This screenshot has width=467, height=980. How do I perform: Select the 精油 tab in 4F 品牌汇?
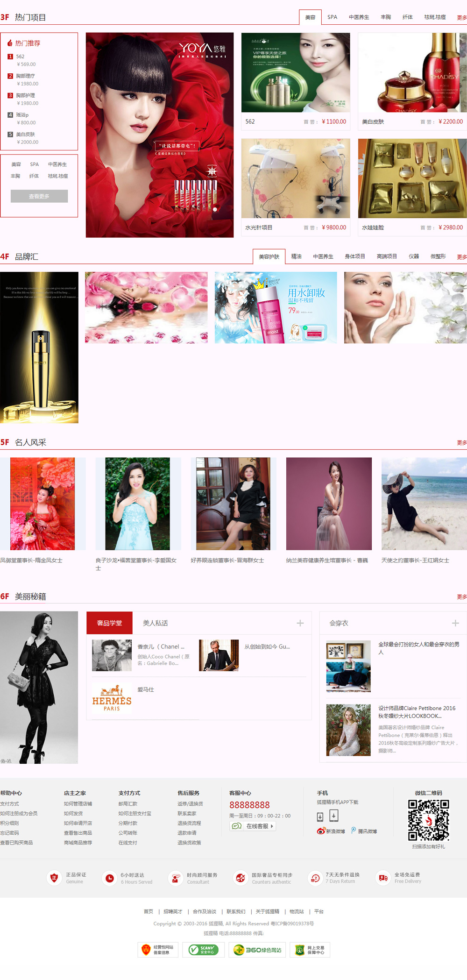296,256
